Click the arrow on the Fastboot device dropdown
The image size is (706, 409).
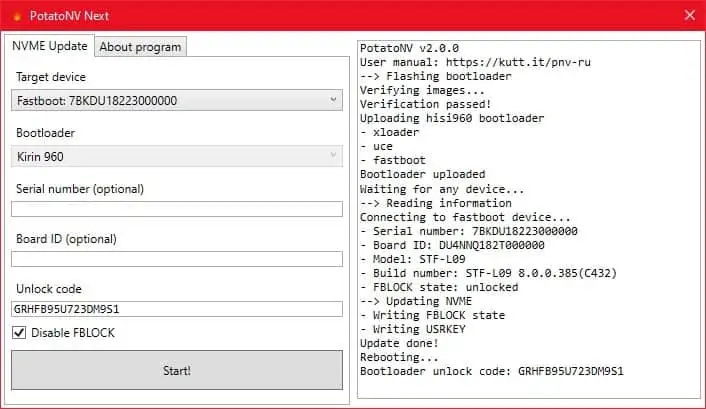[333, 100]
